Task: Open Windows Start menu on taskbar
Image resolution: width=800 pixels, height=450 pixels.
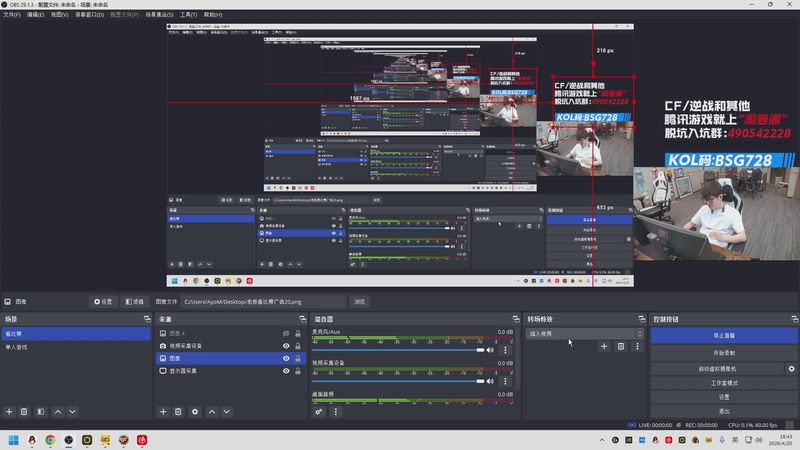Action: tap(14, 440)
